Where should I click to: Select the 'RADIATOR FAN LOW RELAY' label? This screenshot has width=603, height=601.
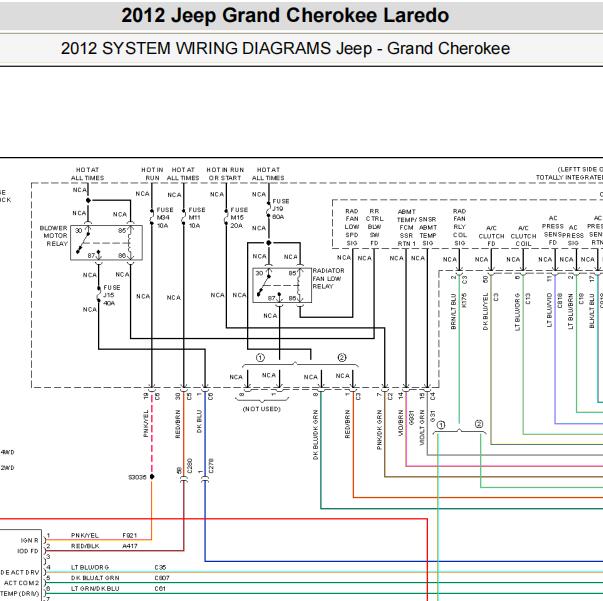[x=328, y=278]
